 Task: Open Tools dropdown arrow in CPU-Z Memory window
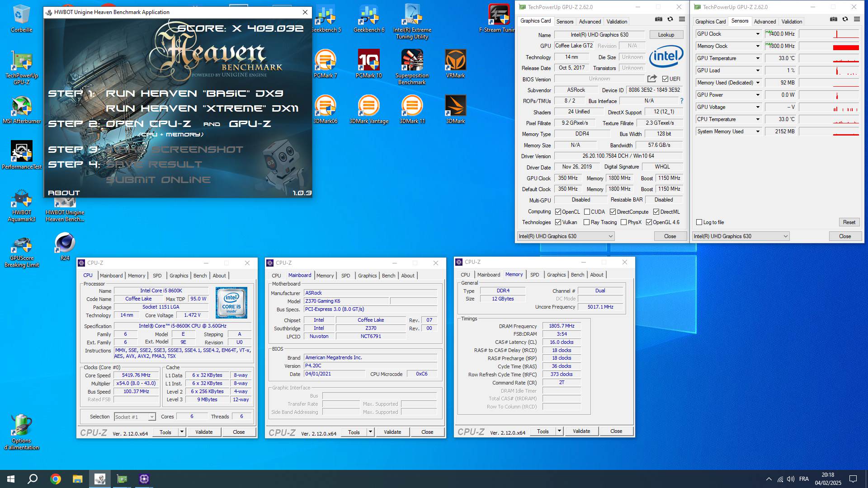[x=559, y=431]
